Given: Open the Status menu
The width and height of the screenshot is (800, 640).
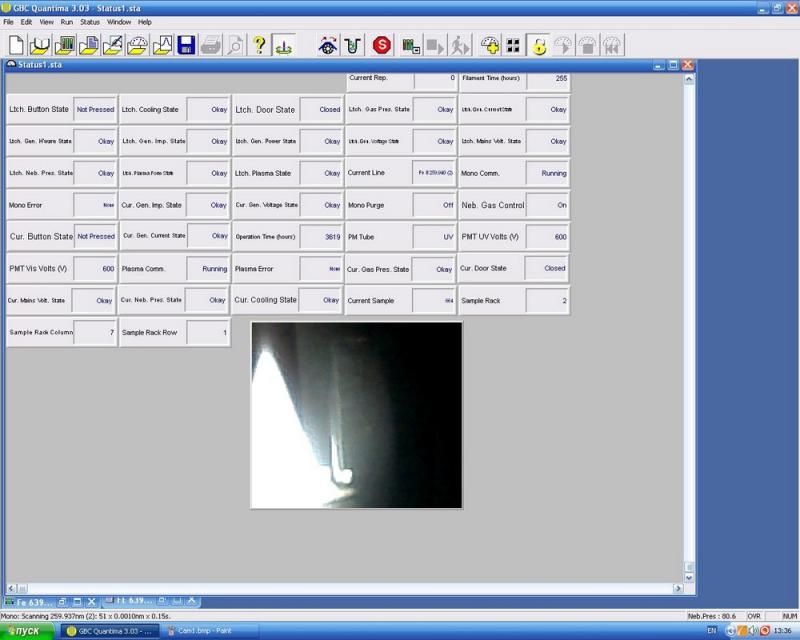Looking at the screenshot, I should pyautogui.click(x=90, y=22).
